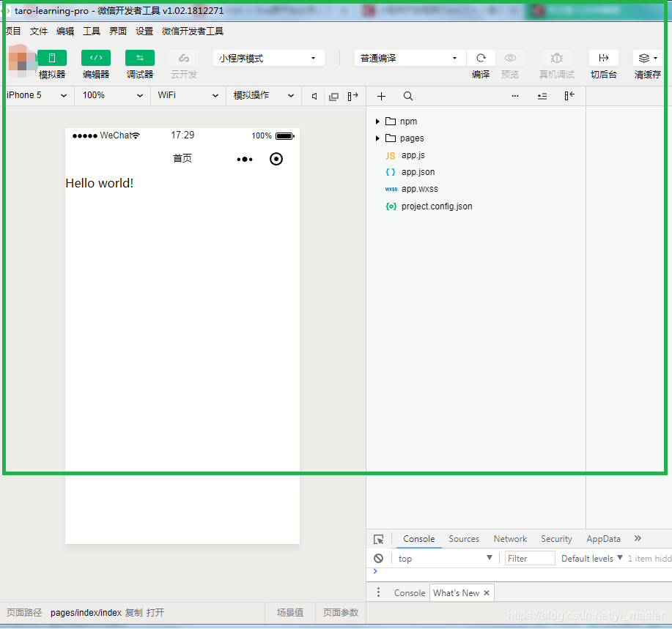Screen dimensions: 672x629
Task: Select the pages folder icon
Action: coord(391,138)
